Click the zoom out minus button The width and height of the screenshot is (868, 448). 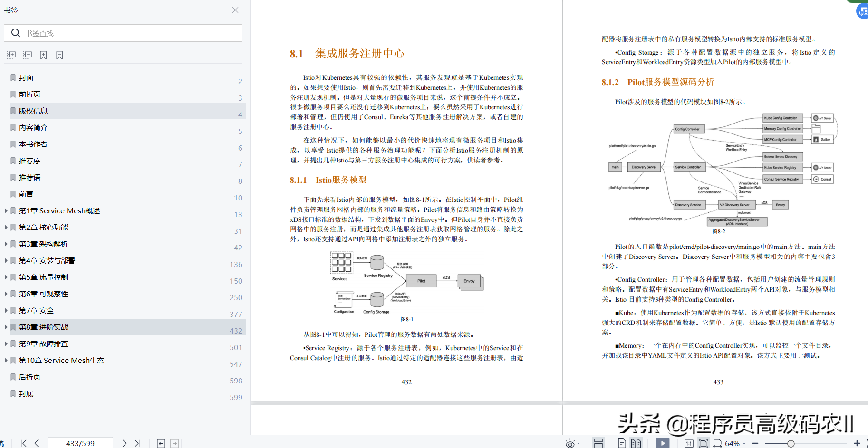tap(755, 443)
